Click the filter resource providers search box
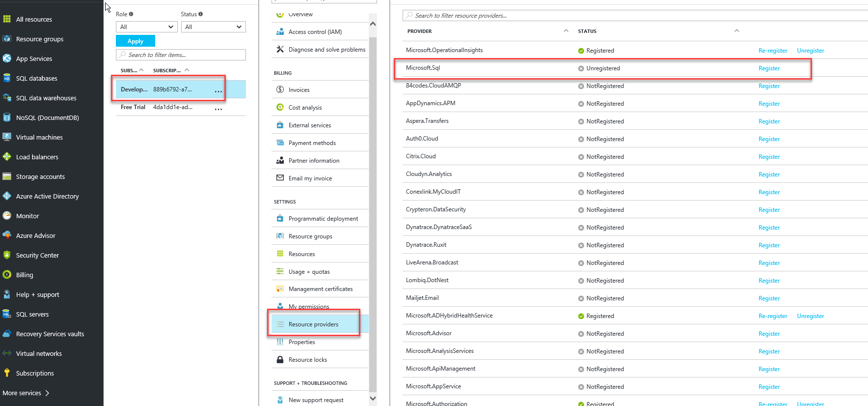This screenshot has width=868, height=406. tap(635, 15)
